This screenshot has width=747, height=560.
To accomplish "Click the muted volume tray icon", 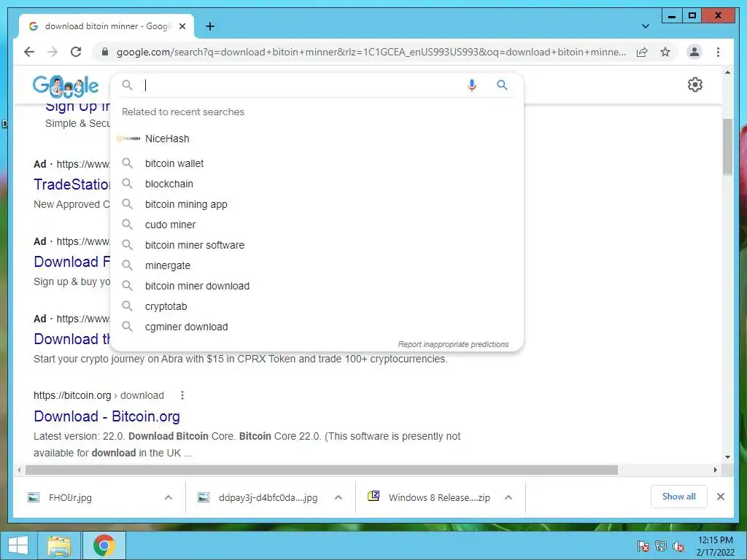I will [678, 546].
